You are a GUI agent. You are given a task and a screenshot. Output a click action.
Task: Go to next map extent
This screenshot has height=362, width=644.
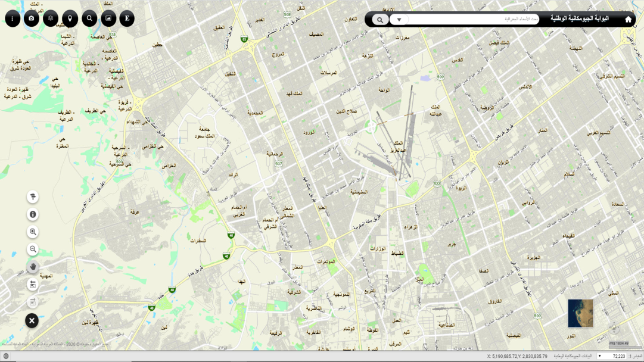(33, 302)
